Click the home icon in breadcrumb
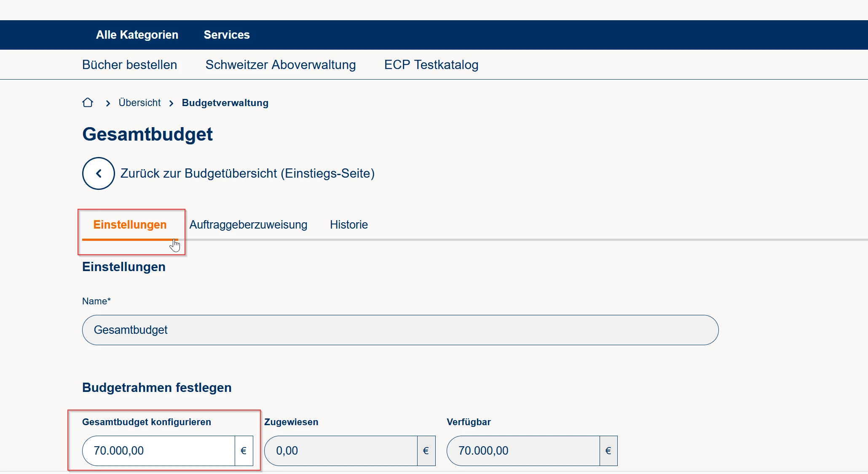The height and width of the screenshot is (474, 868). (x=88, y=103)
